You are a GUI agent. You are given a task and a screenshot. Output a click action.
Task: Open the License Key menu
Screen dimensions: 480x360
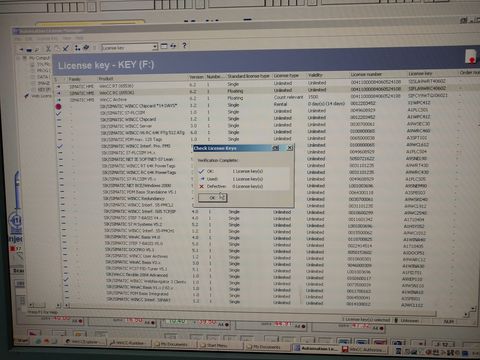(48, 39)
